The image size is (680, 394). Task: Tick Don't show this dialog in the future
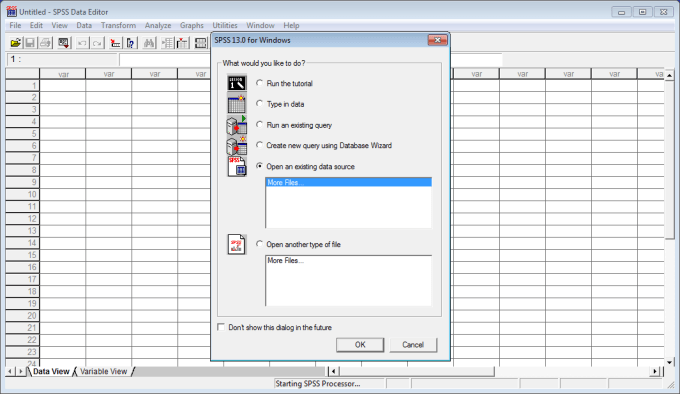pos(221,327)
